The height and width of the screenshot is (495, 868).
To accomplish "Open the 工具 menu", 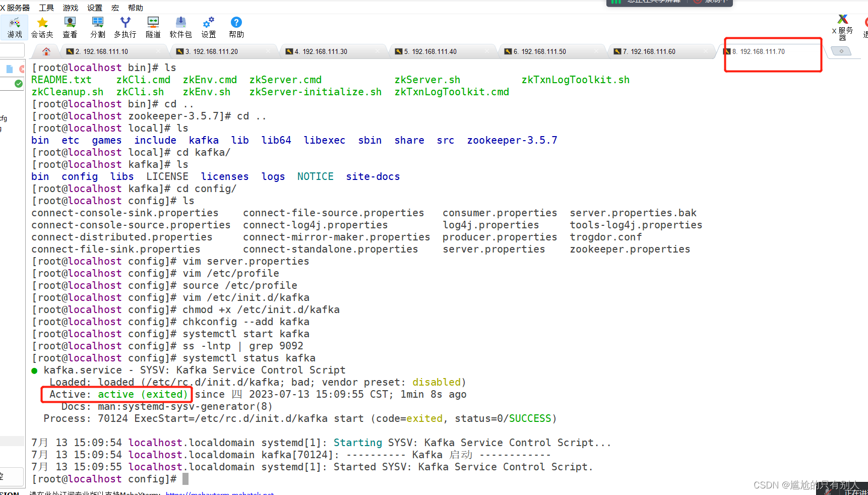I will [46, 8].
